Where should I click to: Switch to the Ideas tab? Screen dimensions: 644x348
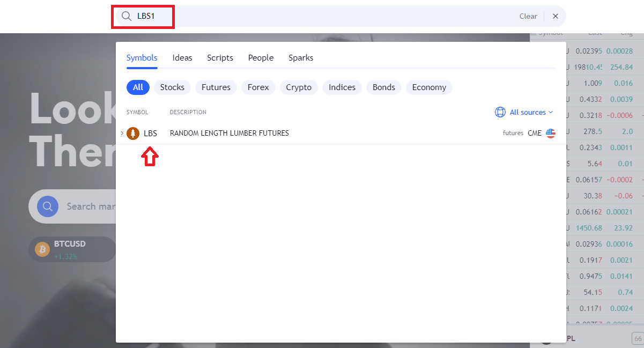182,58
